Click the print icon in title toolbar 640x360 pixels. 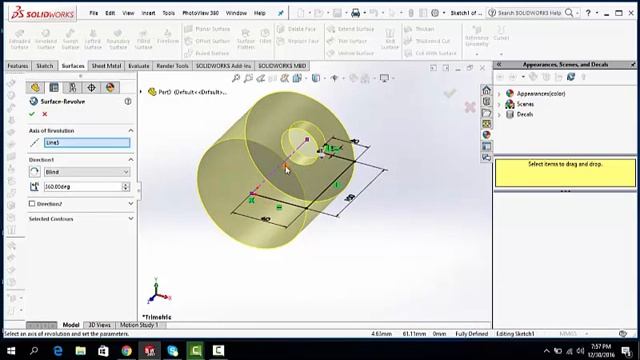356,13
